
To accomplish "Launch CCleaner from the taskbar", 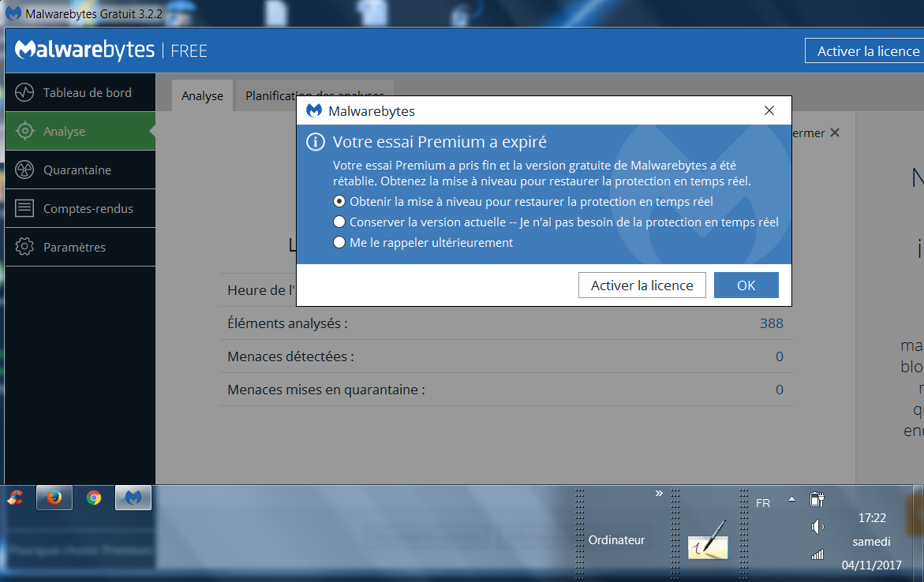I will (x=16, y=498).
